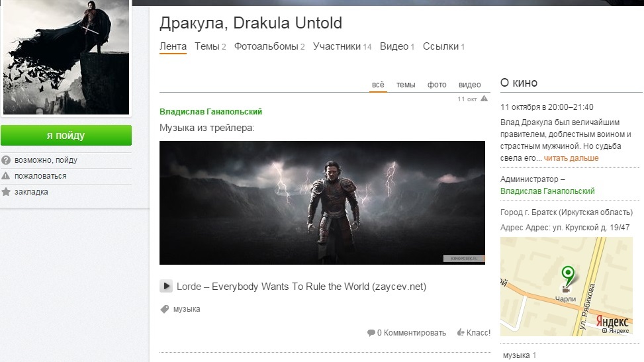Click the 'музыка 1' tag in sidebar
Image resolution: width=644 pixels, height=362 pixels.
pyautogui.click(x=520, y=355)
